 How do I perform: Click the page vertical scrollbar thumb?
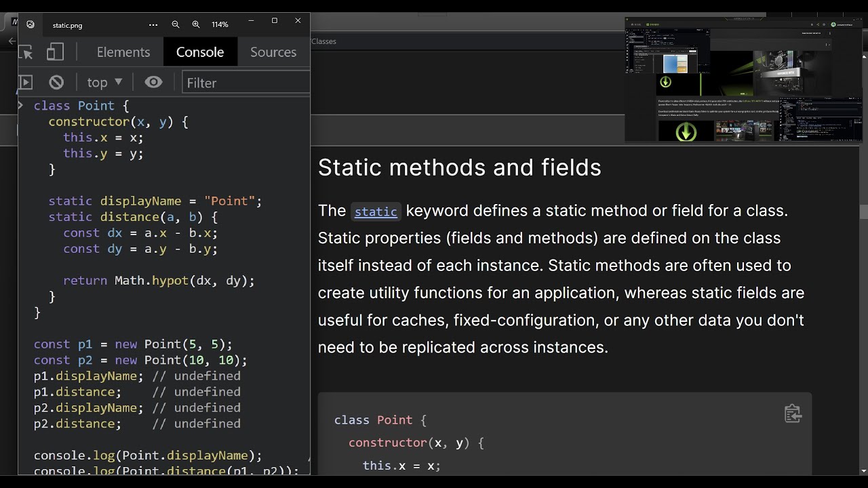point(863,212)
